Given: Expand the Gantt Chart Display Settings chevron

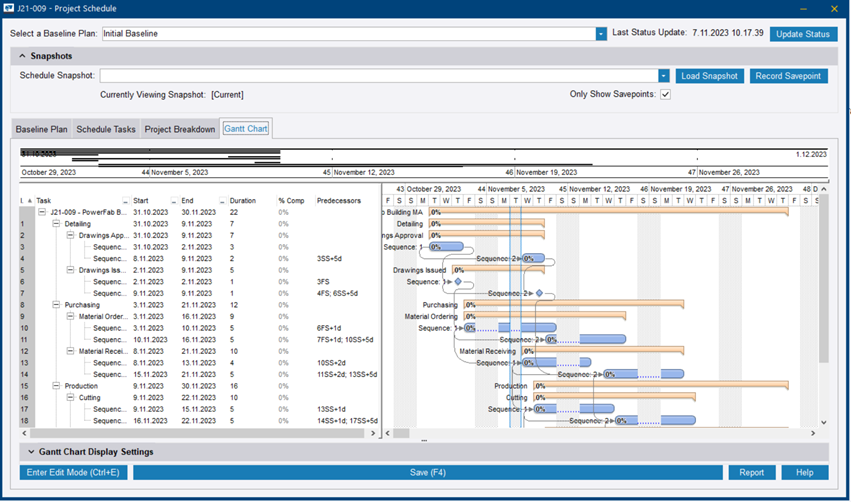Looking at the screenshot, I should pyautogui.click(x=31, y=452).
